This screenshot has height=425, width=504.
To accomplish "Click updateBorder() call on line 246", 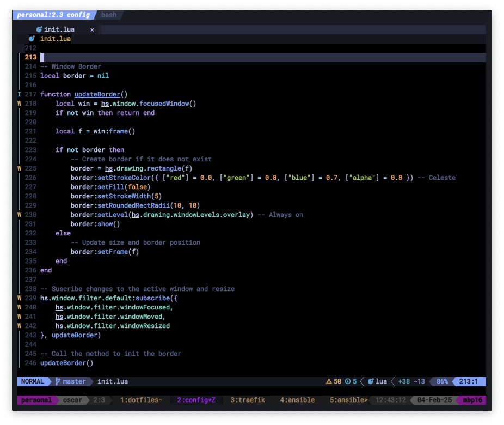I will (x=67, y=363).
